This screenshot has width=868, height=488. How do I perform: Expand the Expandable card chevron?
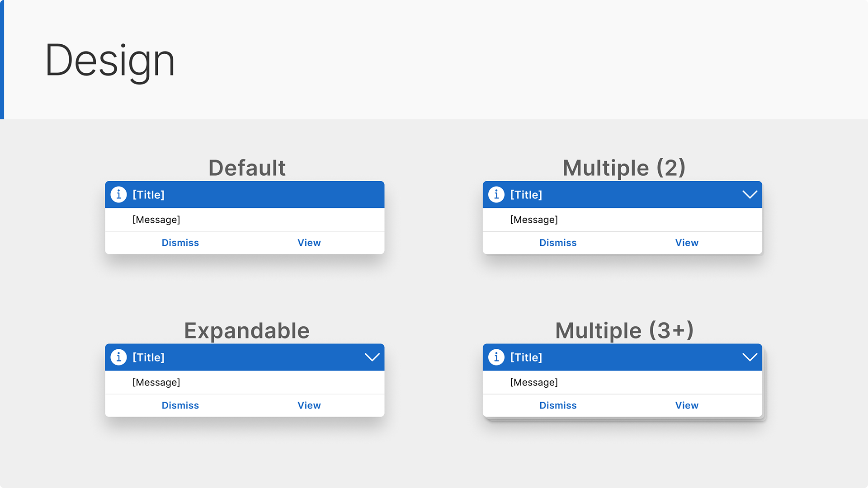point(372,357)
